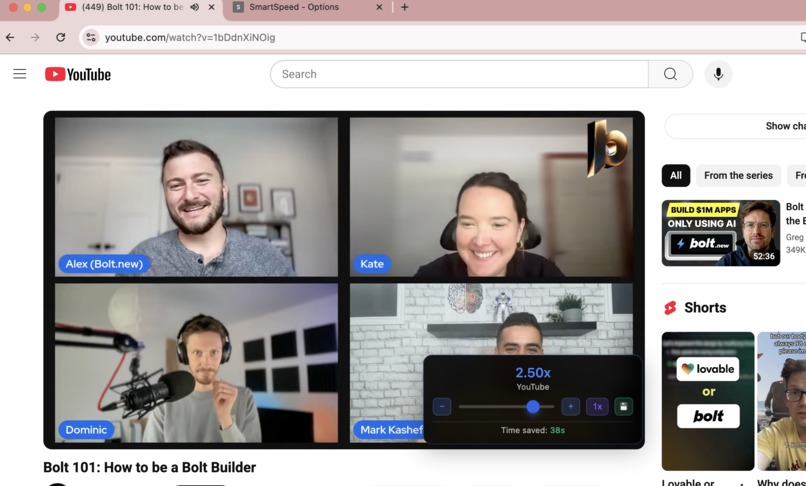
Task: Click the address bar URL
Action: (190, 38)
